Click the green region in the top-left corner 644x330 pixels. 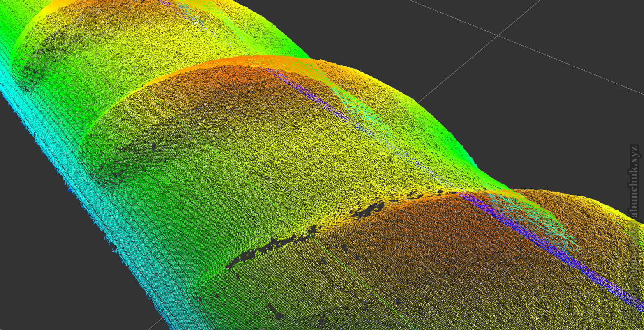(x=12, y=16)
